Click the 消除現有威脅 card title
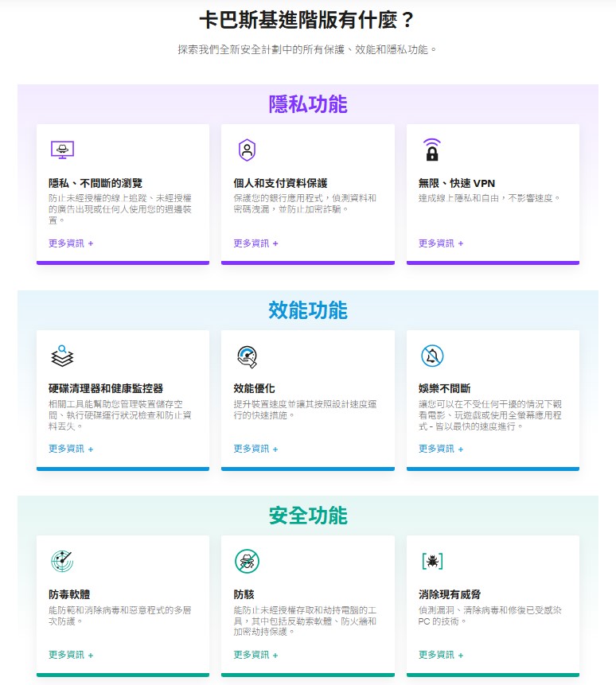The height and width of the screenshot is (685, 616). point(450,594)
